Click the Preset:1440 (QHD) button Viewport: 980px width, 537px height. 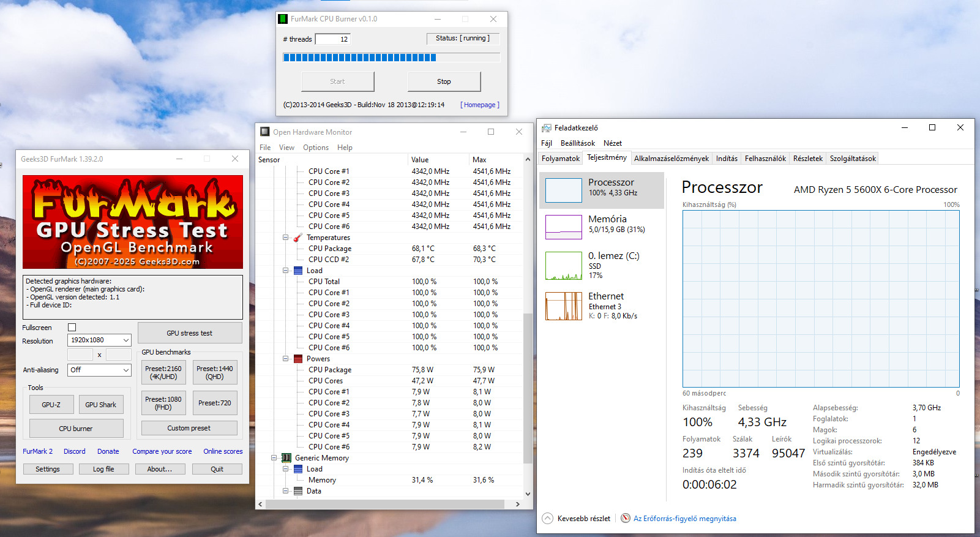coord(215,372)
